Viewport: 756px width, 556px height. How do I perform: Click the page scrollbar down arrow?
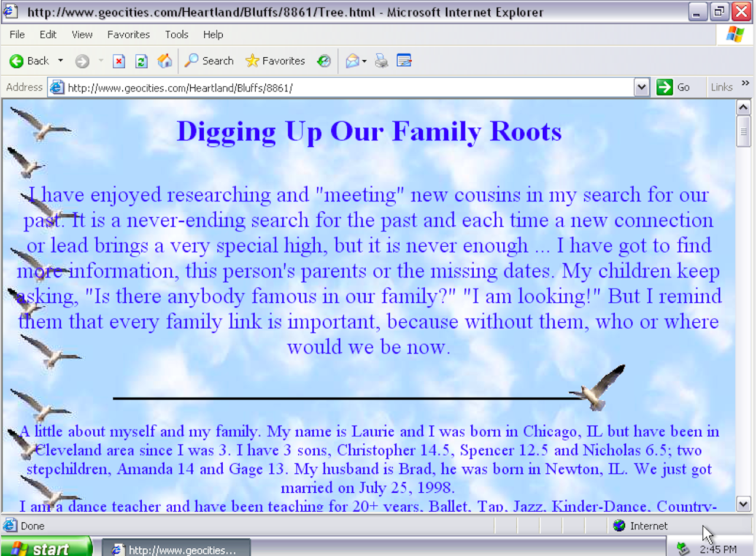(743, 503)
